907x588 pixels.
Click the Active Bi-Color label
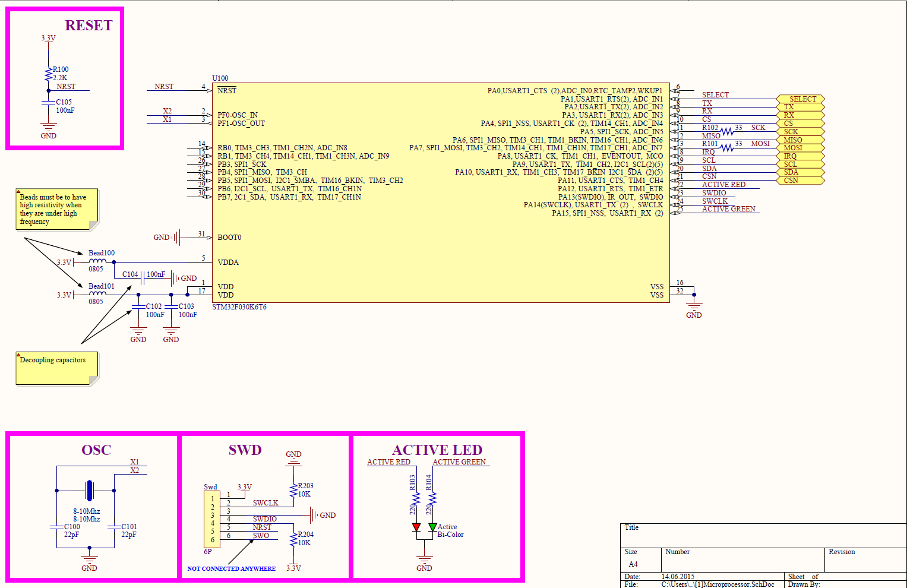[450, 531]
